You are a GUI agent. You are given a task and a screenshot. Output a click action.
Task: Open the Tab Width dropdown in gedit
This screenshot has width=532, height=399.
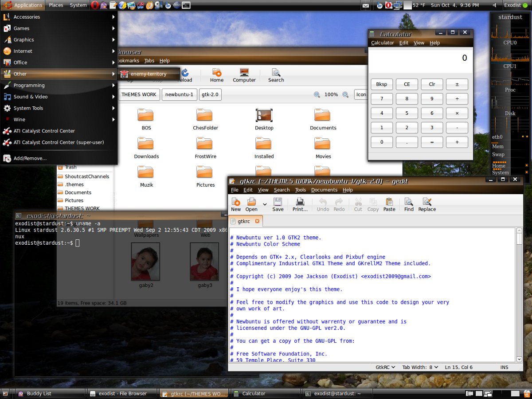[420, 367]
